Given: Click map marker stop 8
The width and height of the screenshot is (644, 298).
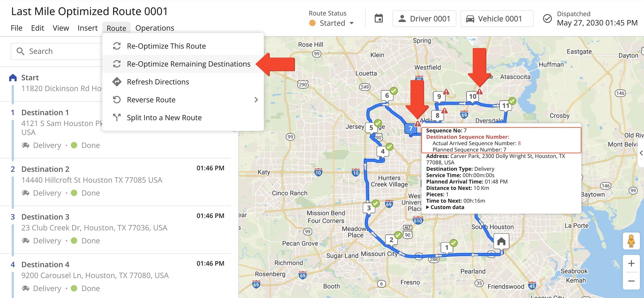Looking at the screenshot, I should pos(437,116).
